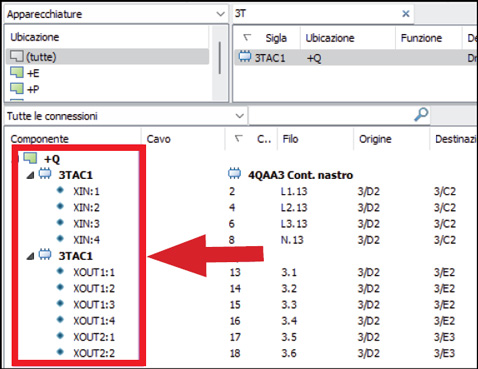Select terminal XOUT1:1
The image size is (478, 369).
(x=94, y=272)
